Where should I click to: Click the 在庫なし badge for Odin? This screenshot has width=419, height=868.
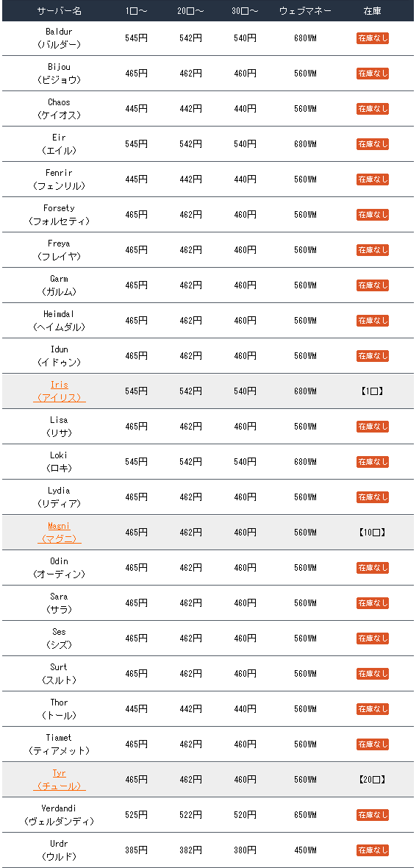[x=373, y=567]
